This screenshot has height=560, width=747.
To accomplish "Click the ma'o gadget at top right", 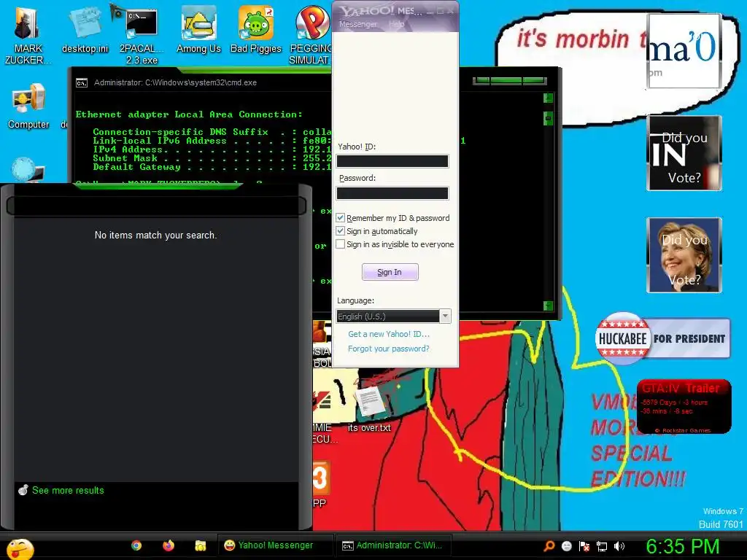I will [x=684, y=50].
